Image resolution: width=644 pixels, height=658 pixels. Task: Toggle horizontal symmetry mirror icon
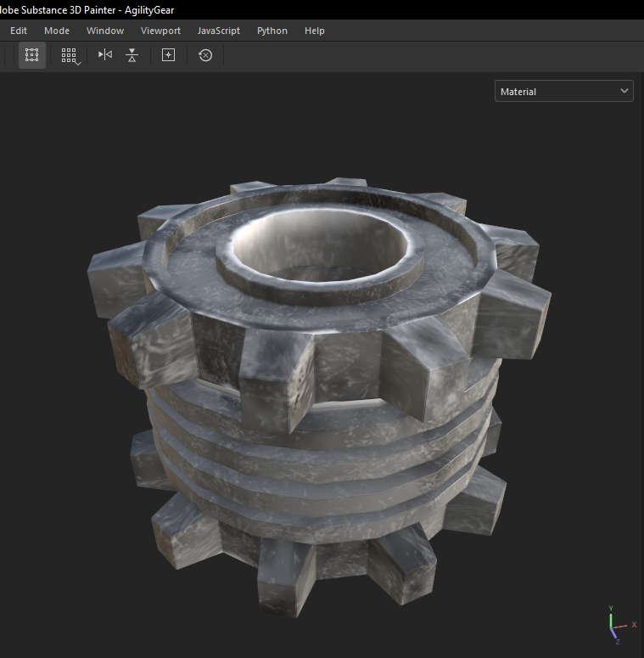coord(105,54)
